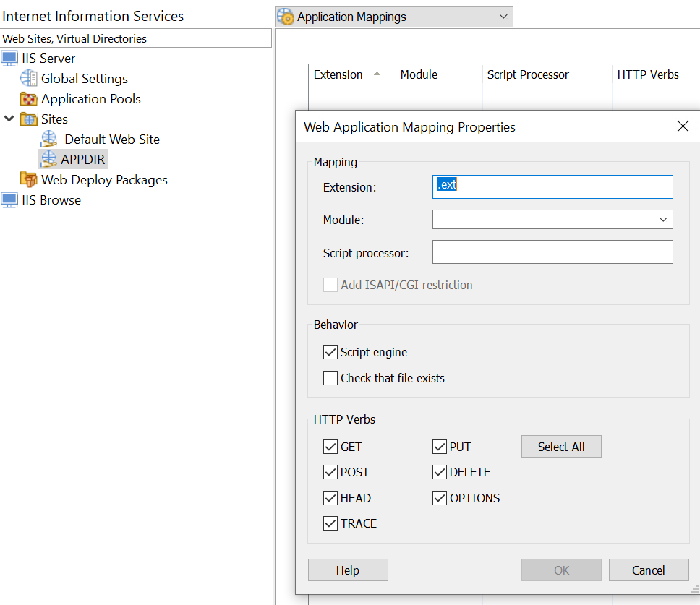Click the Web Deploy Packages icon
The image size is (700, 605).
[x=29, y=179]
